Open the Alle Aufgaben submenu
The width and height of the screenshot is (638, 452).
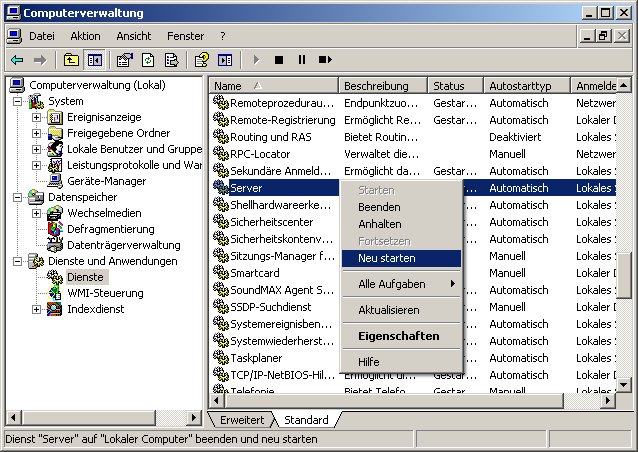(392, 284)
